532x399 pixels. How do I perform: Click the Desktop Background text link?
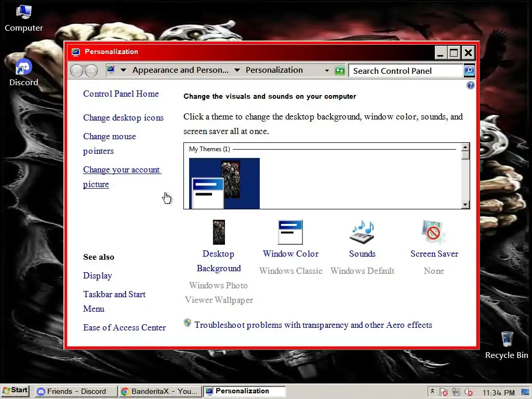pyautogui.click(x=219, y=261)
